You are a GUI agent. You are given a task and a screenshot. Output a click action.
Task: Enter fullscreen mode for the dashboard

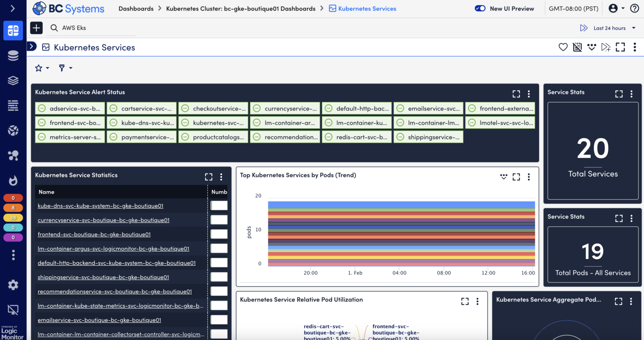[x=620, y=47]
